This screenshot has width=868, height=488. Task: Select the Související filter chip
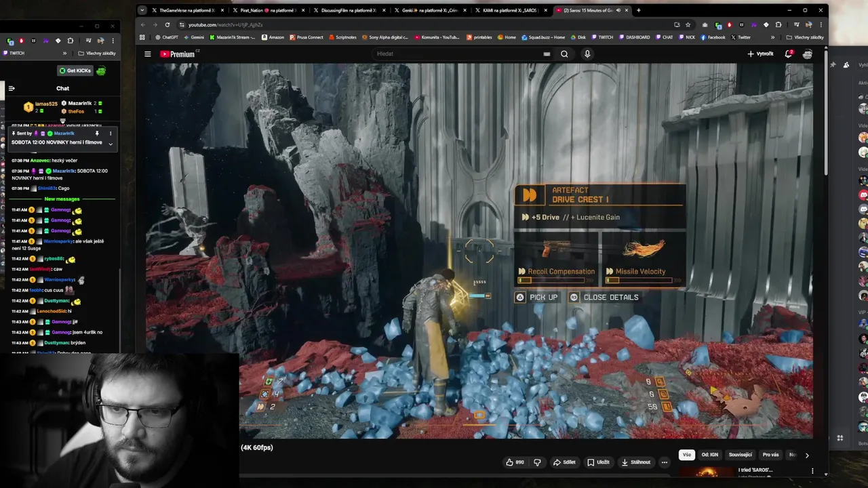741,455
